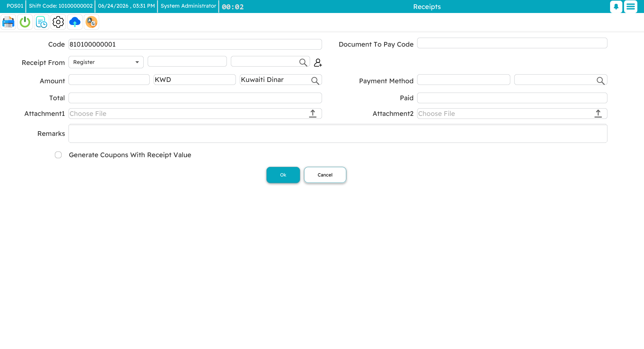The height and width of the screenshot is (349, 644).
Task: Open the document history clock icon
Action: click(42, 22)
